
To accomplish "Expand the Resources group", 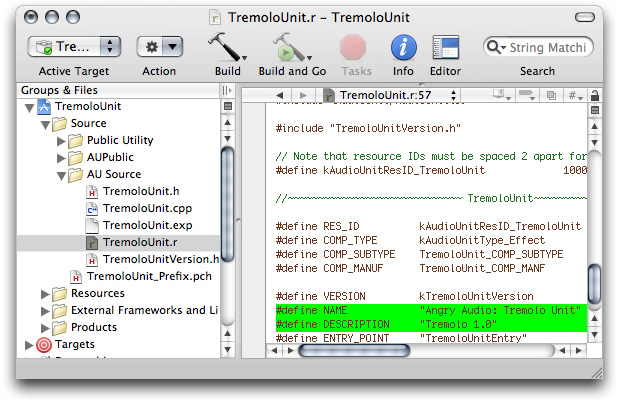I will (x=45, y=293).
